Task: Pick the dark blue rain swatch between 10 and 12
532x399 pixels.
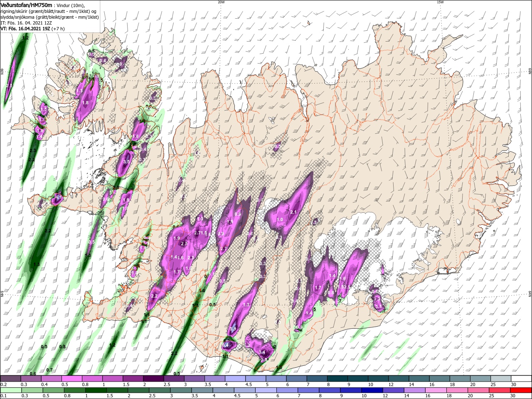Action: pyautogui.click(x=372, y=390)
